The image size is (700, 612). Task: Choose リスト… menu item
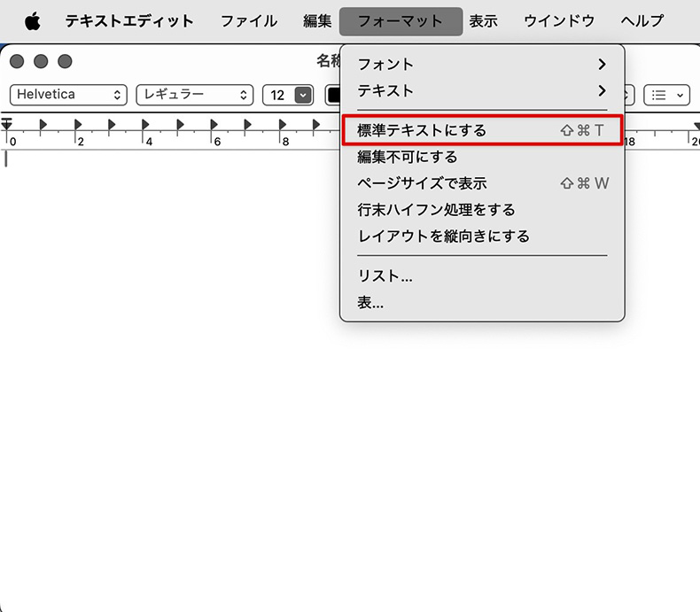click(482, 275)
